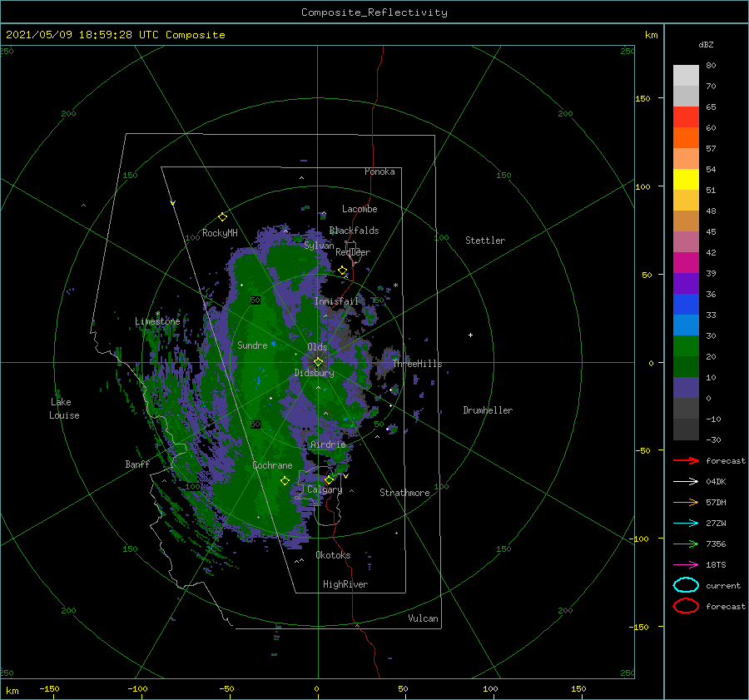
Task: Select the cyan 27ZW arrow icon
Action: (686, 524)
